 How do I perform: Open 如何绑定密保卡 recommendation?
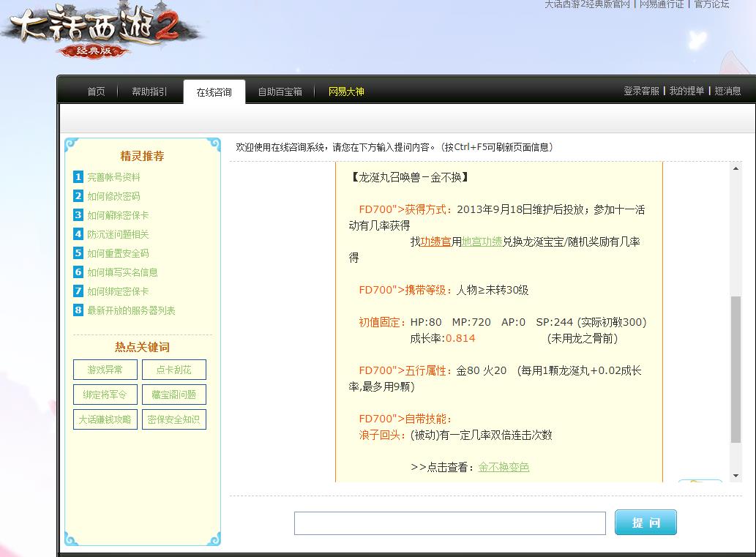tap(118, 291)
